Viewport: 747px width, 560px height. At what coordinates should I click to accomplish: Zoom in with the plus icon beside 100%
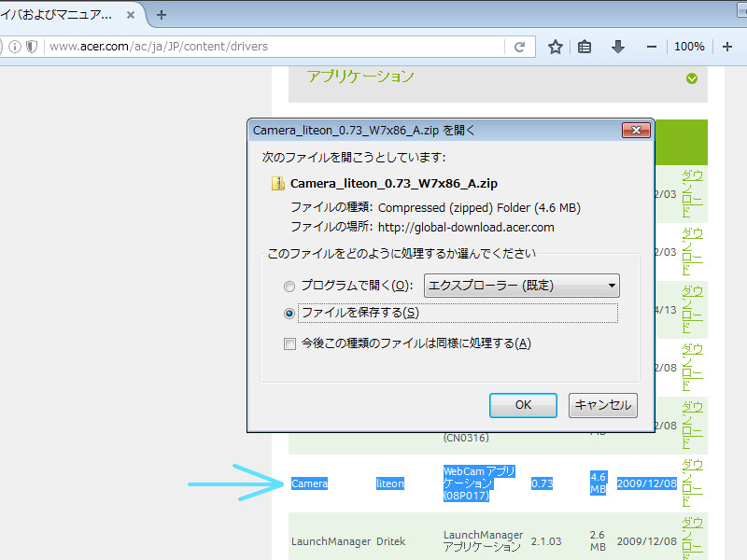pos(727,47)
